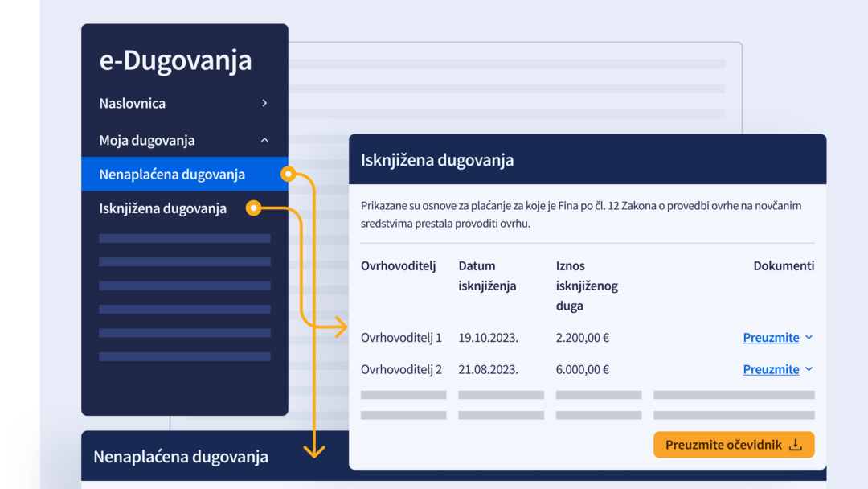Click the amount 6.000,00 €
The height and width of the screenshot is (489, 868).
(x=583, y=369)
